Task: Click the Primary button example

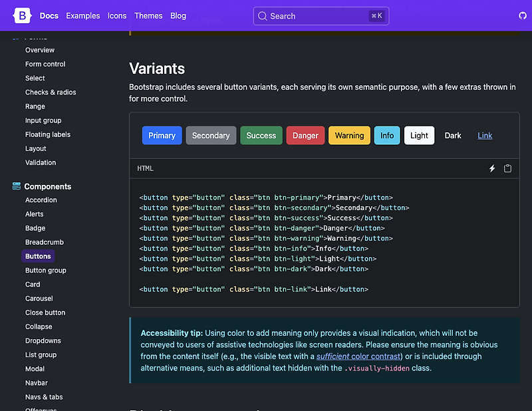Action: 162,135
